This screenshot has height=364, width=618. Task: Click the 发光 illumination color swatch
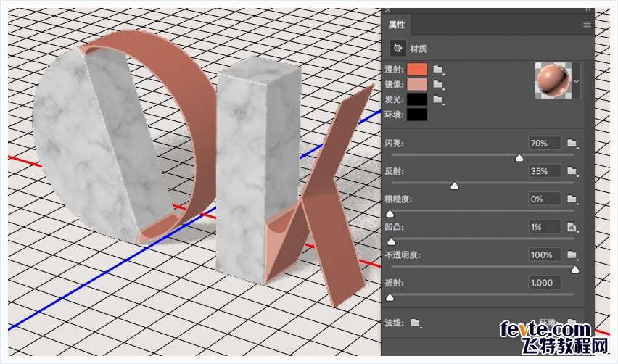coord(416,99)
